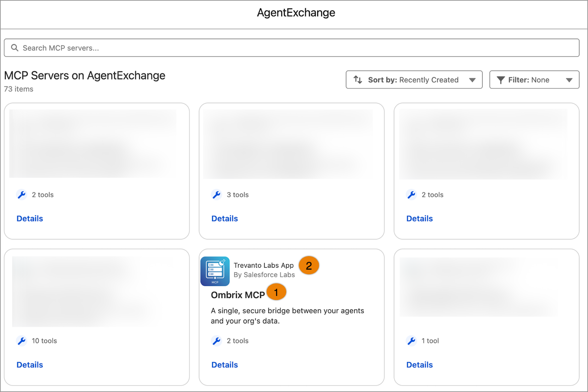Click the 73 items count
The image size is (588, 392).
pos(19,89)
